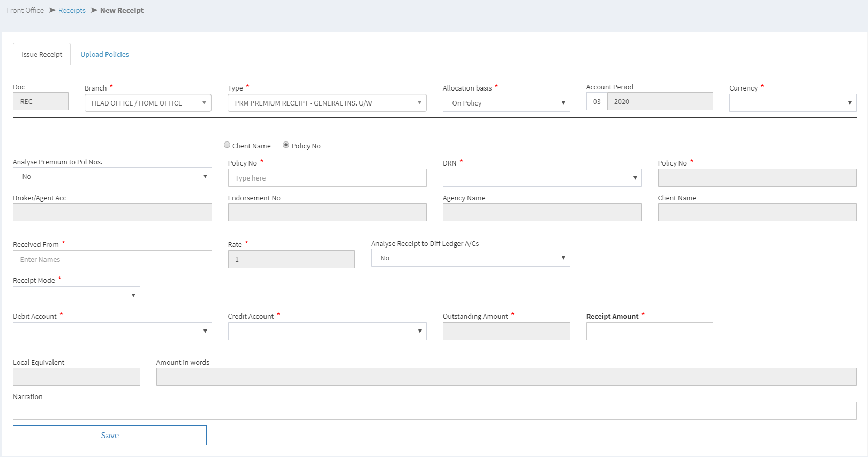Switch to the Upload Policies tab

(104, 55)
